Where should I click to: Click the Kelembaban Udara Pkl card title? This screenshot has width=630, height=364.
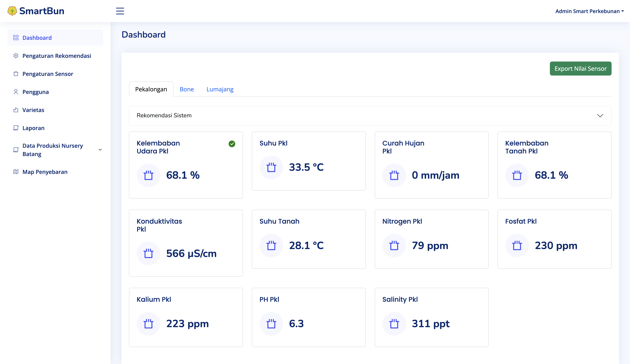(158, 147)
